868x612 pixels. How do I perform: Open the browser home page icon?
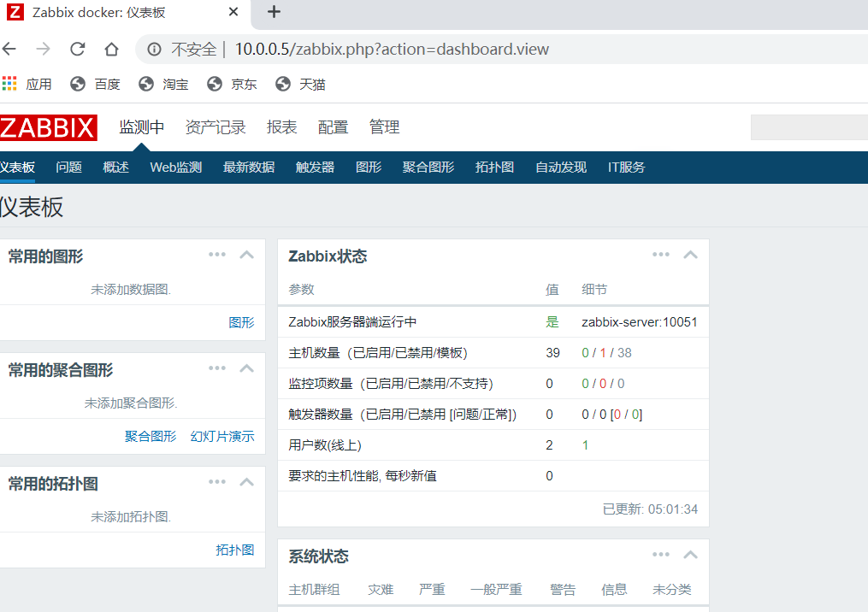(x=111, y=50)
